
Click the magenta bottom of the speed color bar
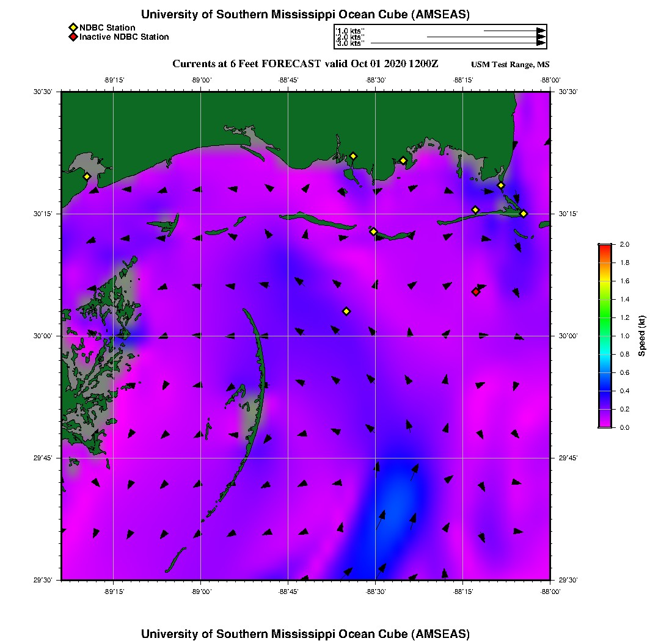click(605, 424)
